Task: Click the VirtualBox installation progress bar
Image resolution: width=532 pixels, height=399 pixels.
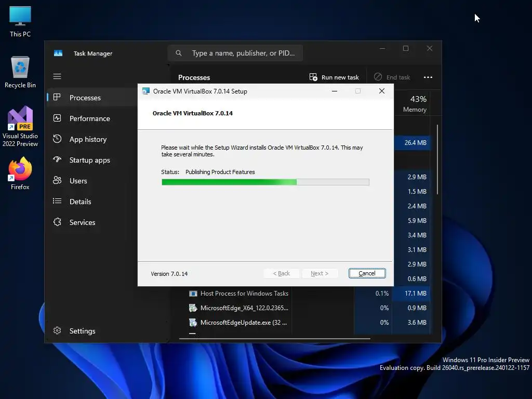Action: coord(265,182)
